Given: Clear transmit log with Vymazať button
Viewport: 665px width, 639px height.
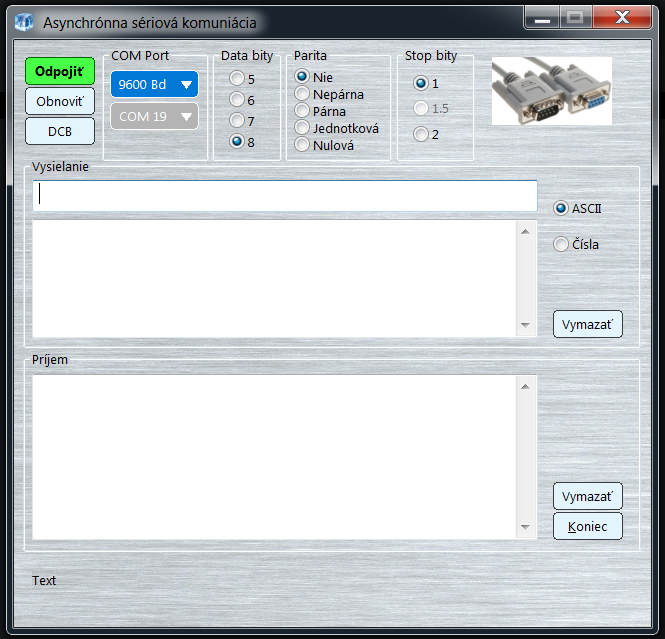Looking at the screenshot, I should (x=587, y=325).
